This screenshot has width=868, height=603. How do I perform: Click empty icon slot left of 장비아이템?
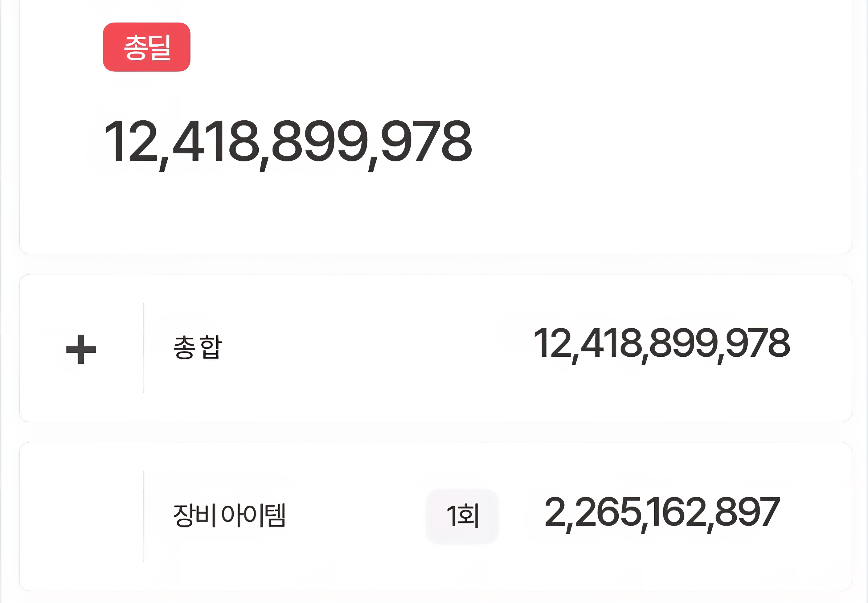coord(81,516)
